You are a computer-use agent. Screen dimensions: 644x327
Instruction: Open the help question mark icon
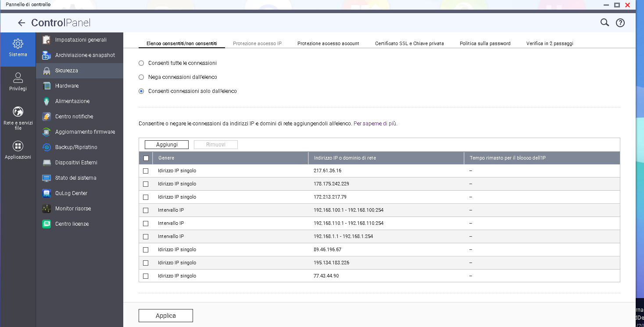[x=620, y=23]
